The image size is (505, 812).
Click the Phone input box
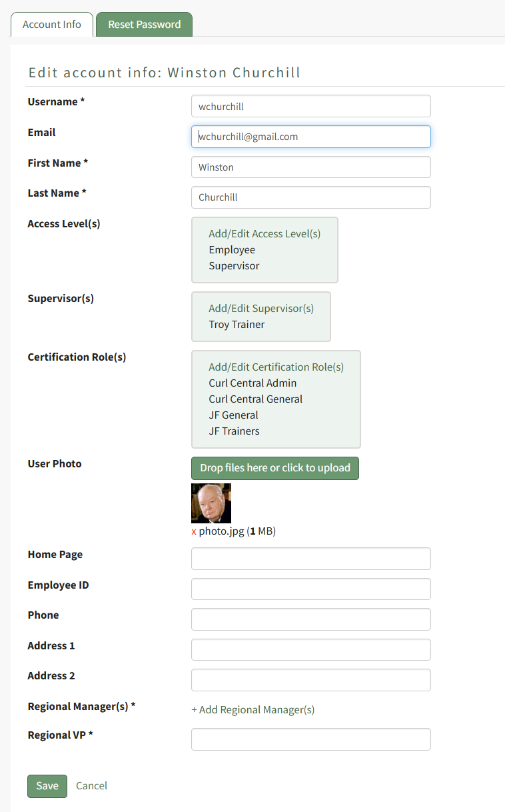coord(311,619)
